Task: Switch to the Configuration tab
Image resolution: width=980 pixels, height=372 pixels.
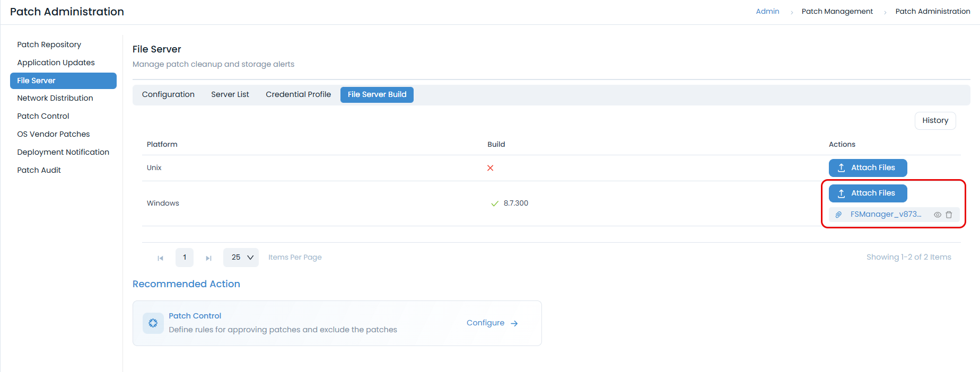Action: tap(168, 95)
